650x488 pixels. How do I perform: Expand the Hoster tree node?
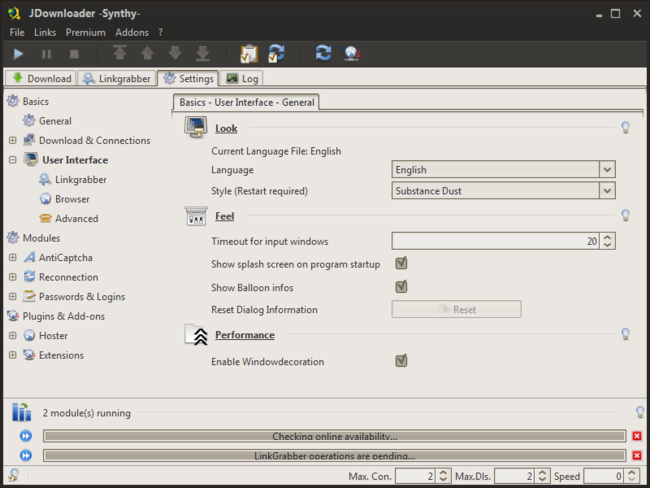tap(13, 335)
